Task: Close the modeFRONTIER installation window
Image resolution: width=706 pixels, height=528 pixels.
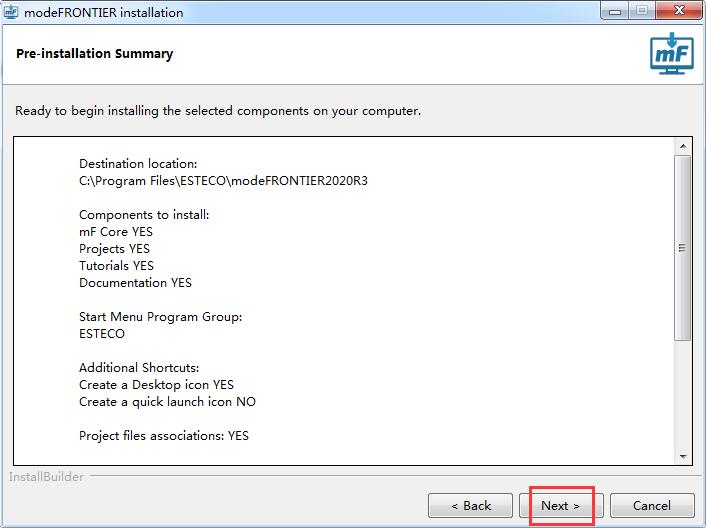Action: (x=676, y=12)
